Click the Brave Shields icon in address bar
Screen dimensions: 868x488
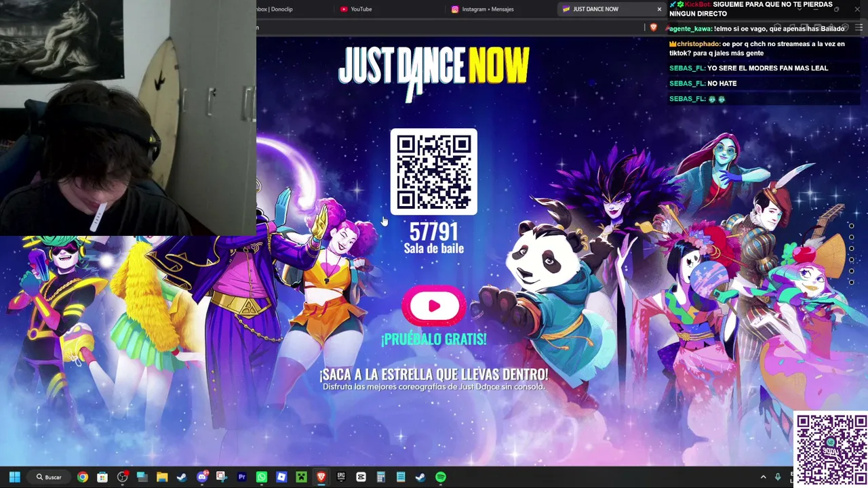(654, 28)
